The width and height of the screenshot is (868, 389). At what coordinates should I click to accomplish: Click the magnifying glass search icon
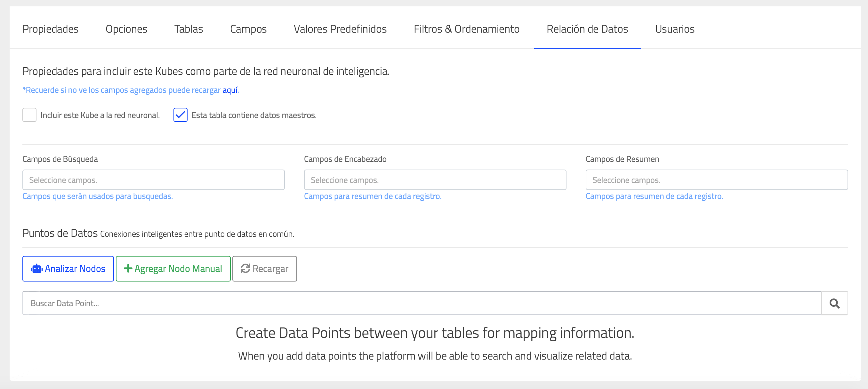[x=834, y=304]
